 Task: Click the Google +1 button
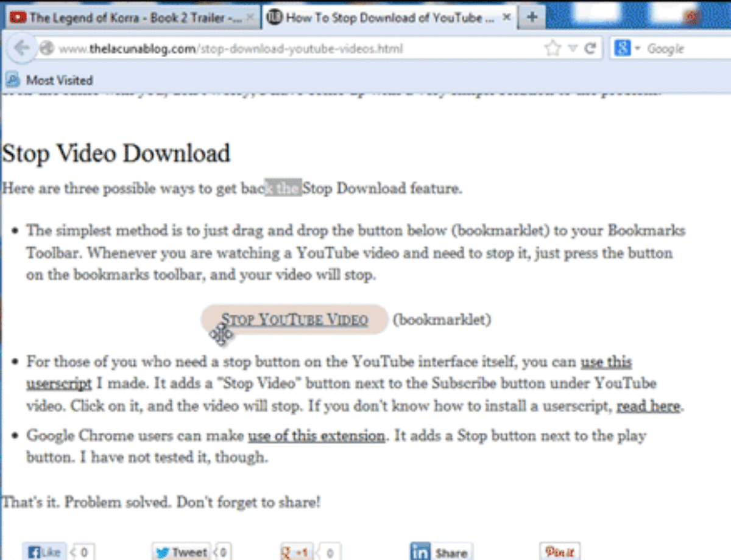tap(296, 552)
